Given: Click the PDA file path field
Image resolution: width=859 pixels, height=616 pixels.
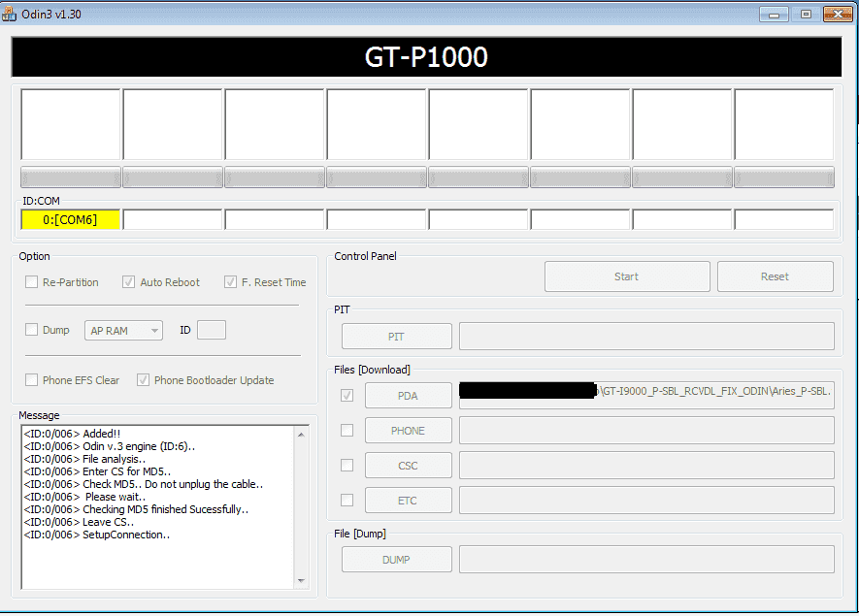Looking at the screenshot, I should [x=646, y=396].
